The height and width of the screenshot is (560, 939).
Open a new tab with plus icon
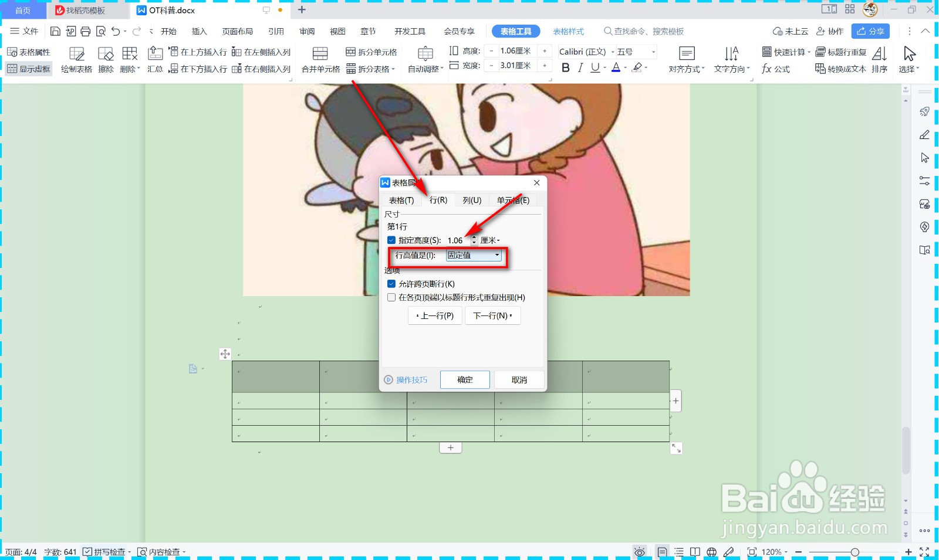pyautogui.click(x=302, y=10)
